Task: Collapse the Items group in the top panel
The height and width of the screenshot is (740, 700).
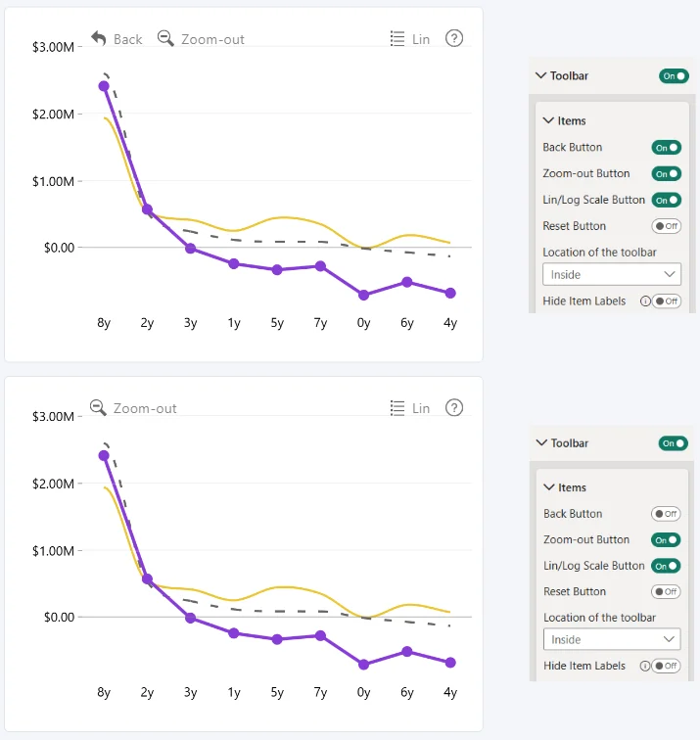Action: coord(548,120)
